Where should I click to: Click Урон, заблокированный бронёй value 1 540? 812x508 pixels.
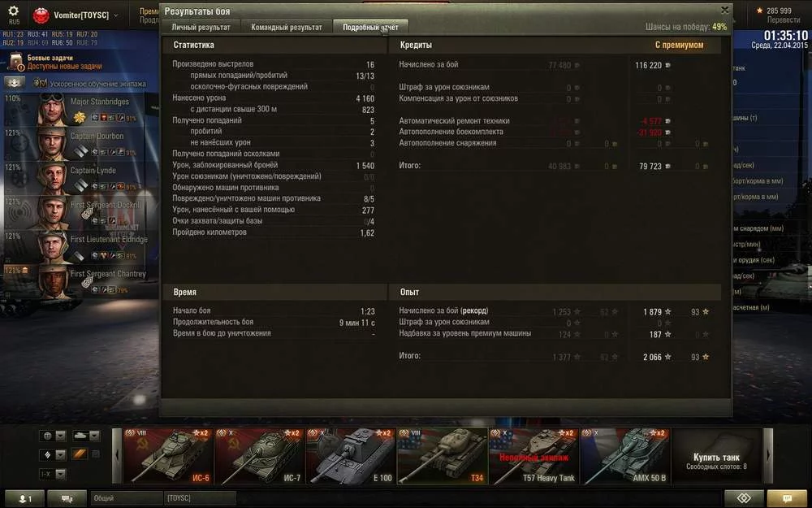[365, 165]
